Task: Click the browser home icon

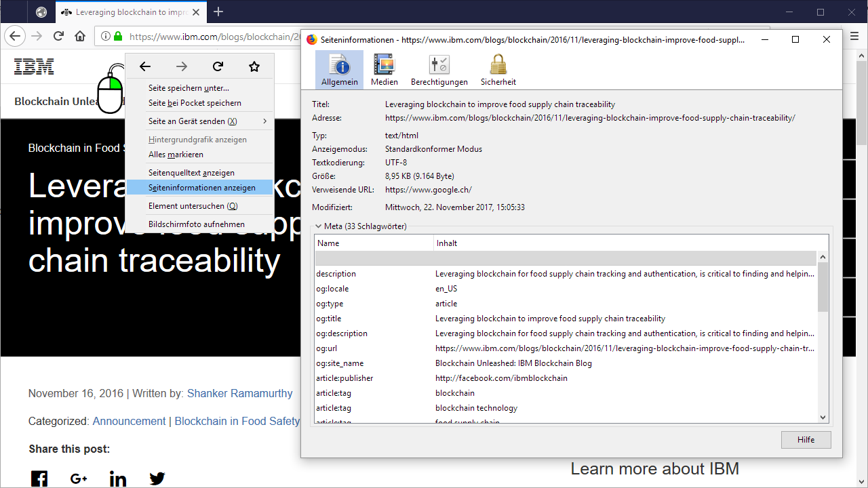Action: click(x=80, y=37)
